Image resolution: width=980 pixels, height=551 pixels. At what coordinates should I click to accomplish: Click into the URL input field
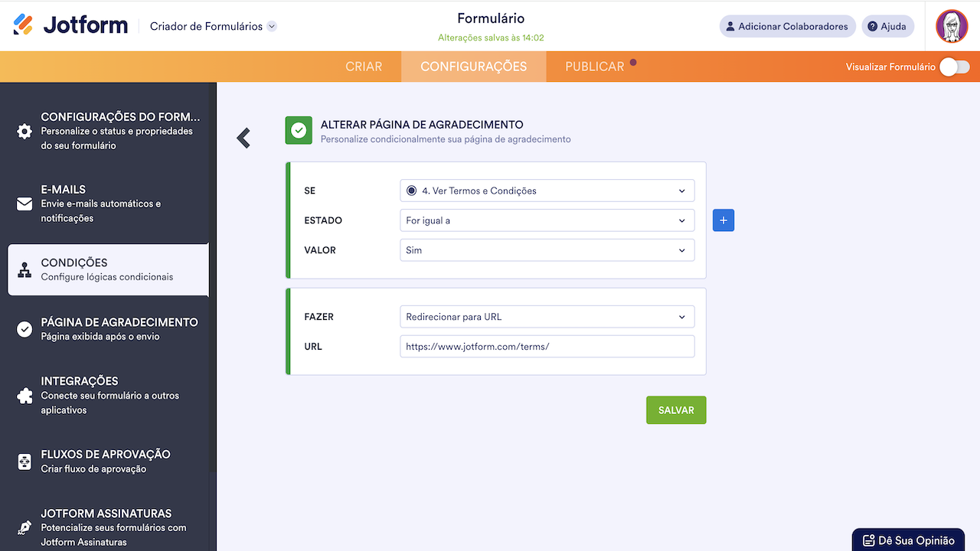coord(547,347)
